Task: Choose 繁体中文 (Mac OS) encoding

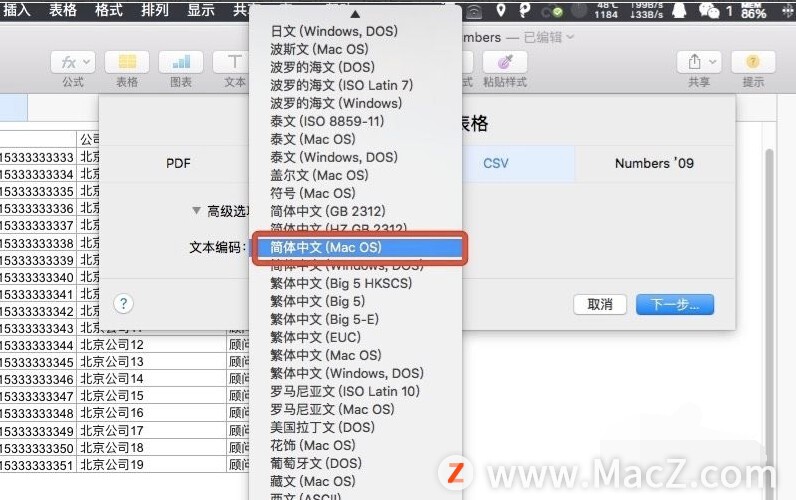Action: click(x=355, y=355)
